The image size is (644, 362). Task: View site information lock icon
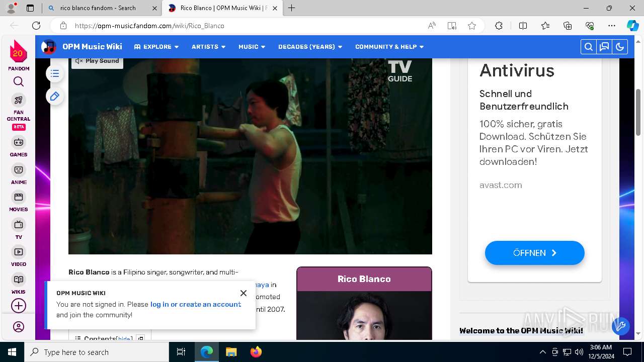(x=63, y=26)
